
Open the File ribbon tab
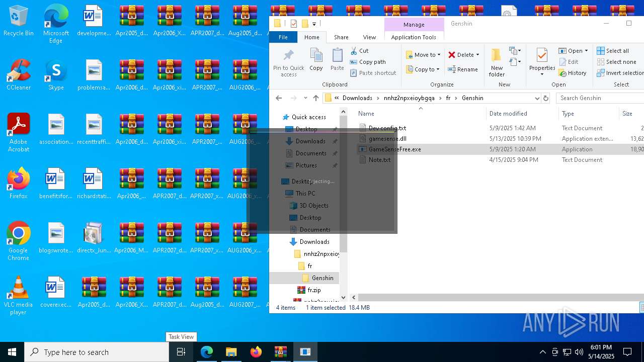[283, 37]
